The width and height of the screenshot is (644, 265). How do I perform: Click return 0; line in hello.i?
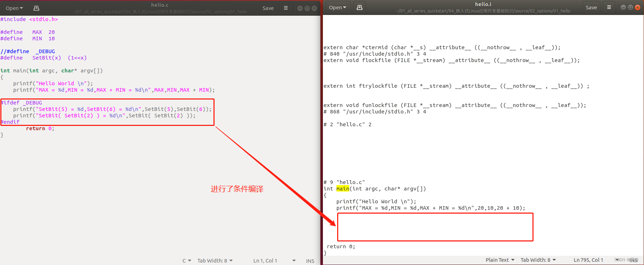(341, 246)
